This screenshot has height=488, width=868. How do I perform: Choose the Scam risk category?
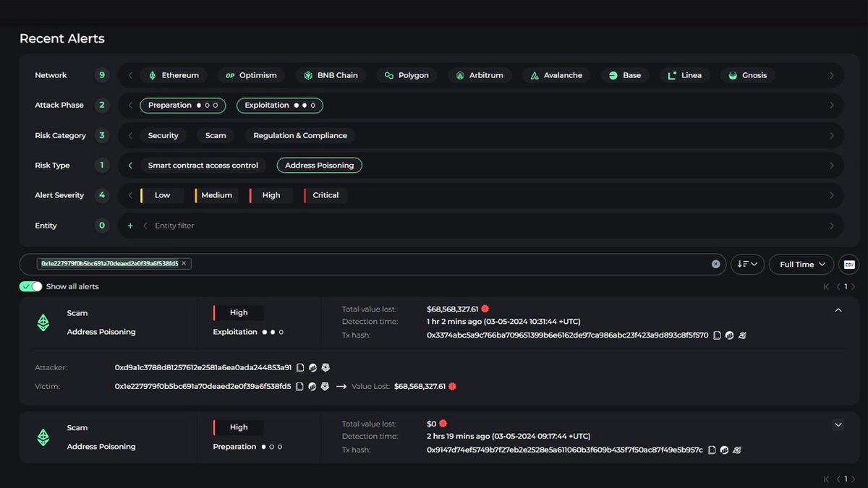tap(216, 135)
